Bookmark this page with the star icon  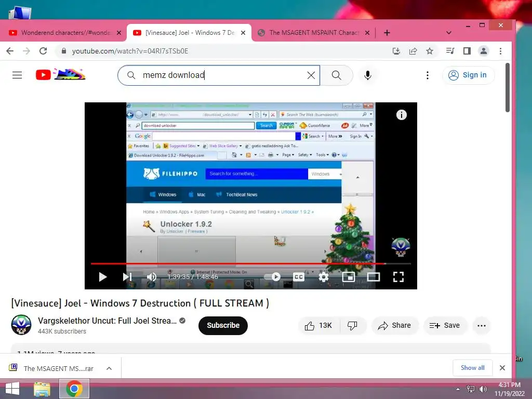pos(430,51)
